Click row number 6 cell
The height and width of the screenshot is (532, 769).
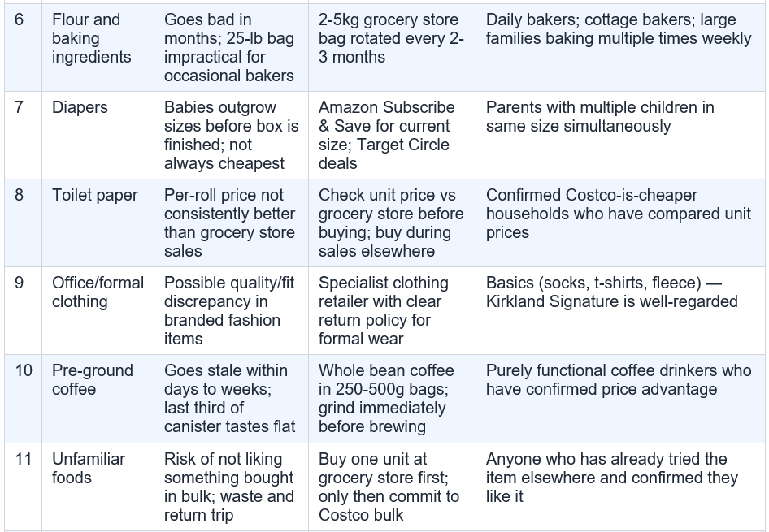(x=23, y=48)
